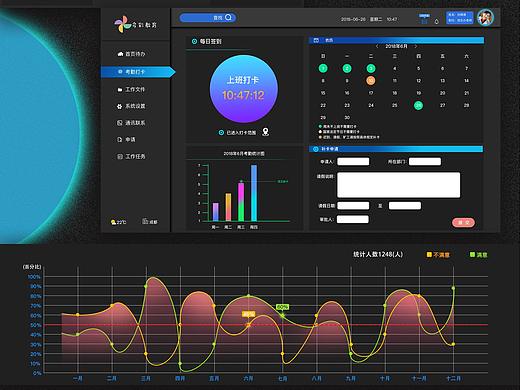Click the 每日签到 daily check-in header icon

pos(194,41)
